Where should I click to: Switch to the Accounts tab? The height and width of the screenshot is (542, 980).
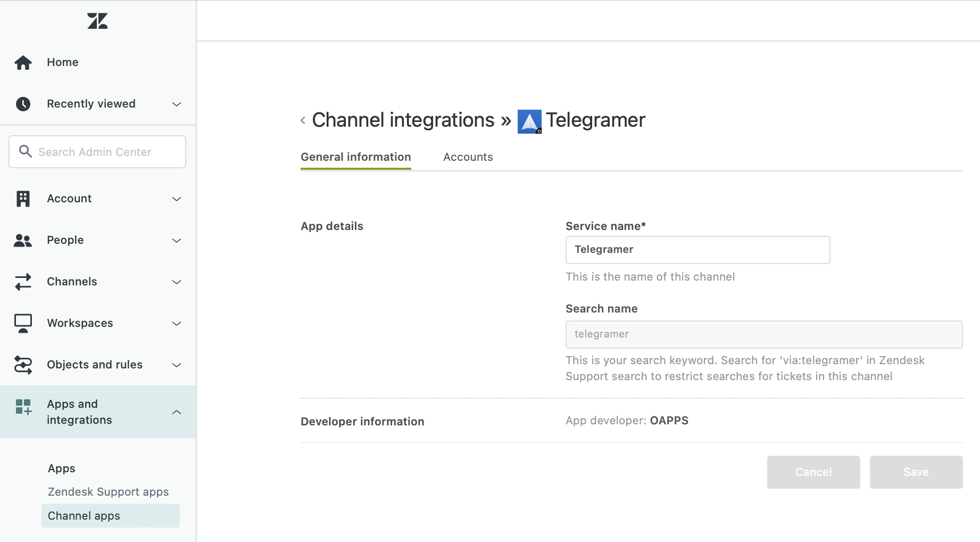(x=468, y=157)
